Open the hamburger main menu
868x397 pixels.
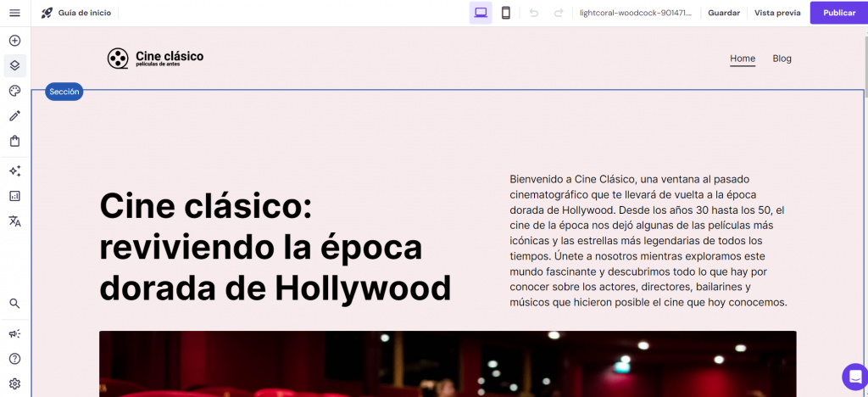14,13
